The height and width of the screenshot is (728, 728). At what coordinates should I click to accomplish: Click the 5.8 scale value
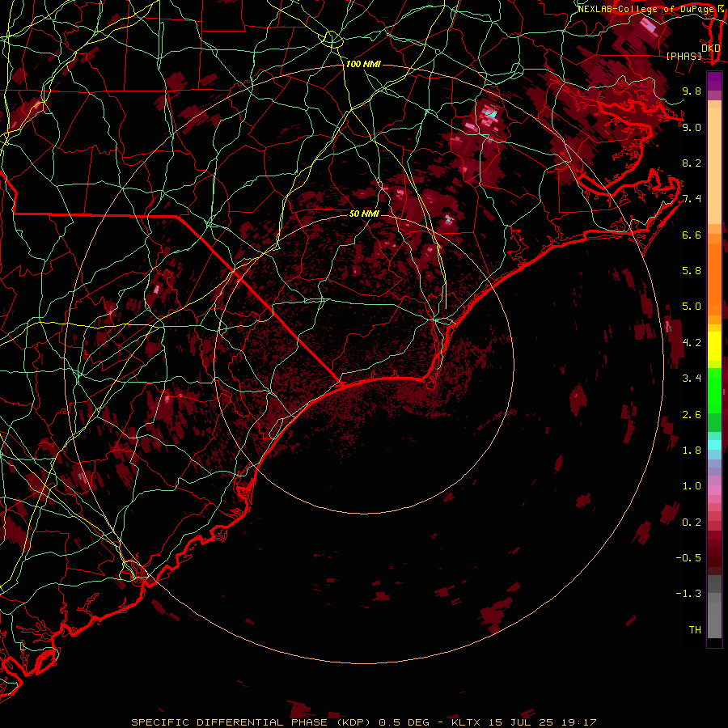coord(692,271)
